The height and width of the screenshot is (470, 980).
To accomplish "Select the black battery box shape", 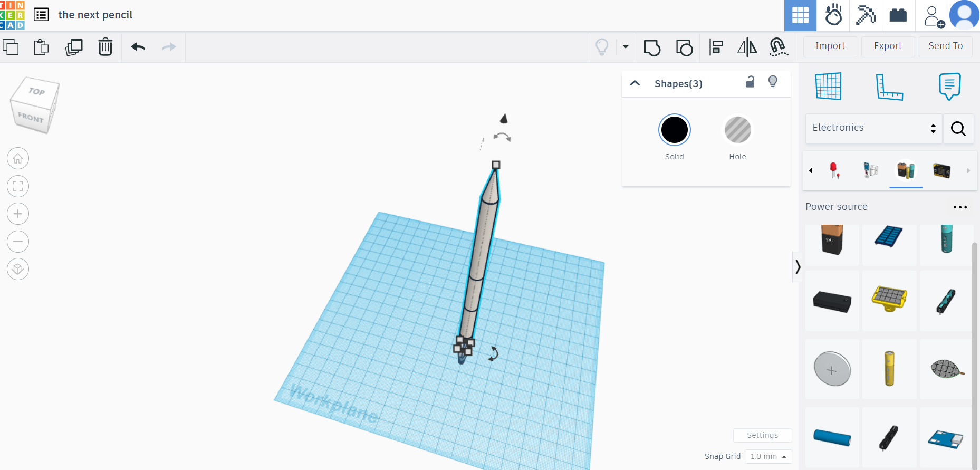I will [x=832, y=302].
